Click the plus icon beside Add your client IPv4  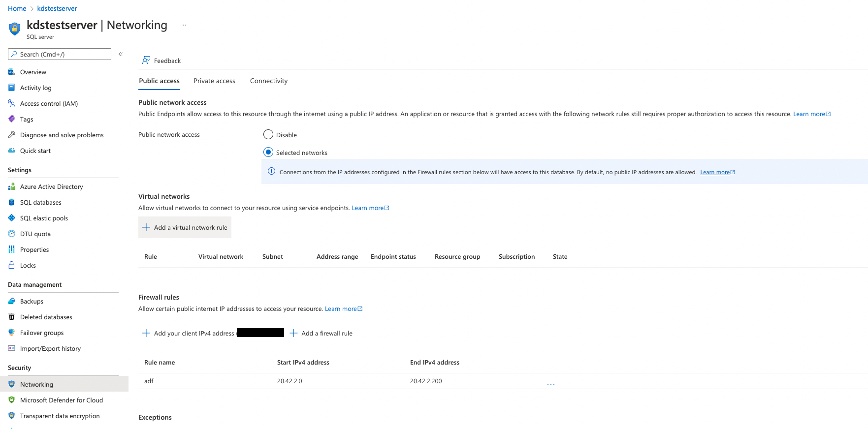[146, 333]
